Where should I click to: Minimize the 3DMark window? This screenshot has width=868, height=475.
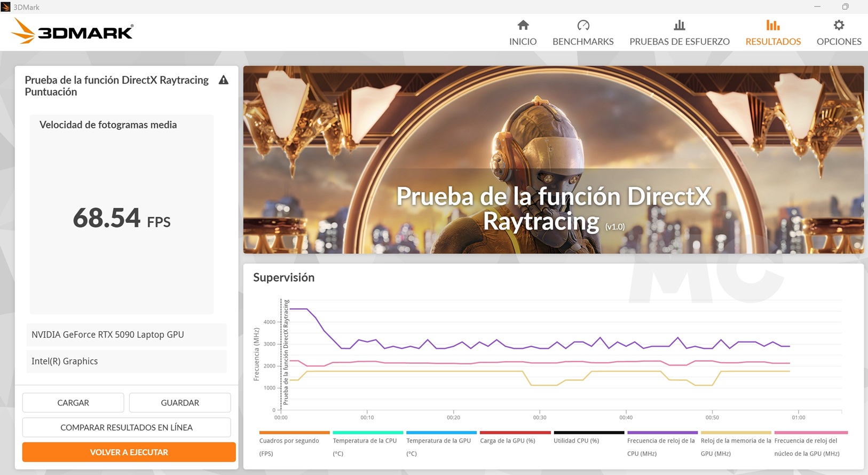click(x=817, y=6)
